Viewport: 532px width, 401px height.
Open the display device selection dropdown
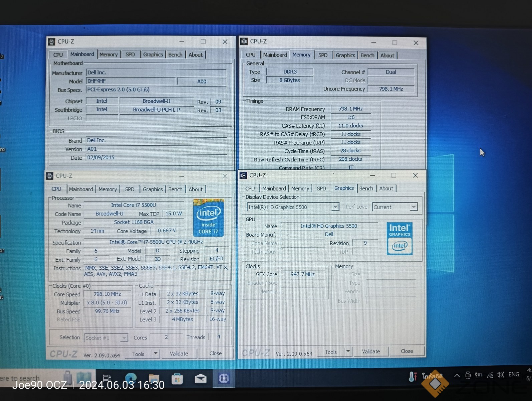(335, 207)
